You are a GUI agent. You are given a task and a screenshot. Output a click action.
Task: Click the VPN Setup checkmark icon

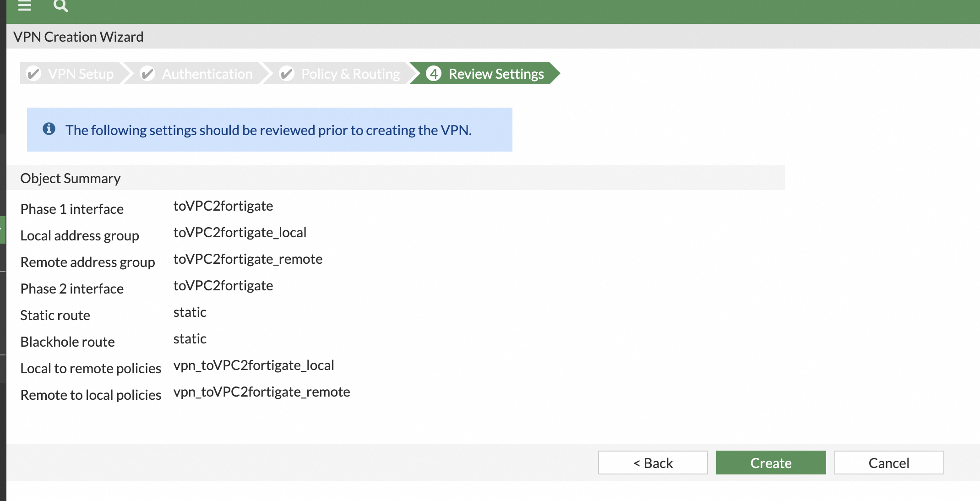[33, 74]
